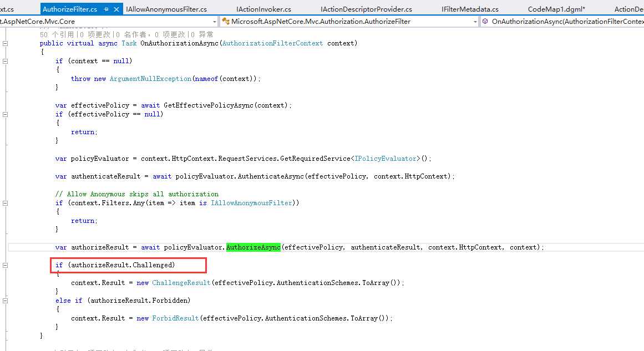Click the highlighted AuthorizeAsync call
Viewport: 644px width, 351px height.
pyautogui.click(x=253, y=247)
